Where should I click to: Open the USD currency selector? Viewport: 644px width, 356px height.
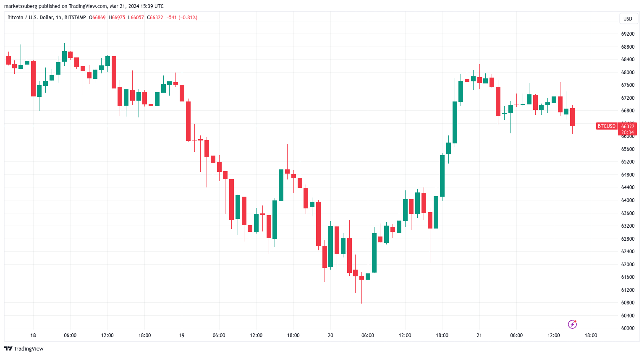coord(628,18)
